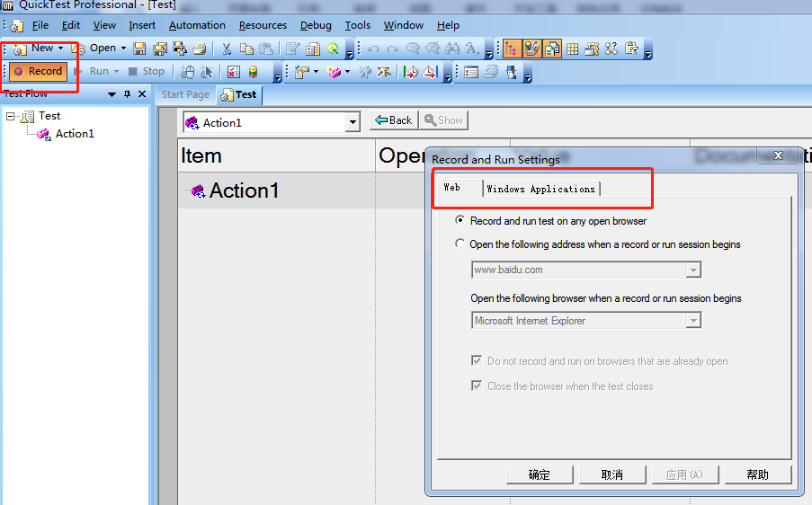Click the 帮助 (Help) button

[758, 474]
